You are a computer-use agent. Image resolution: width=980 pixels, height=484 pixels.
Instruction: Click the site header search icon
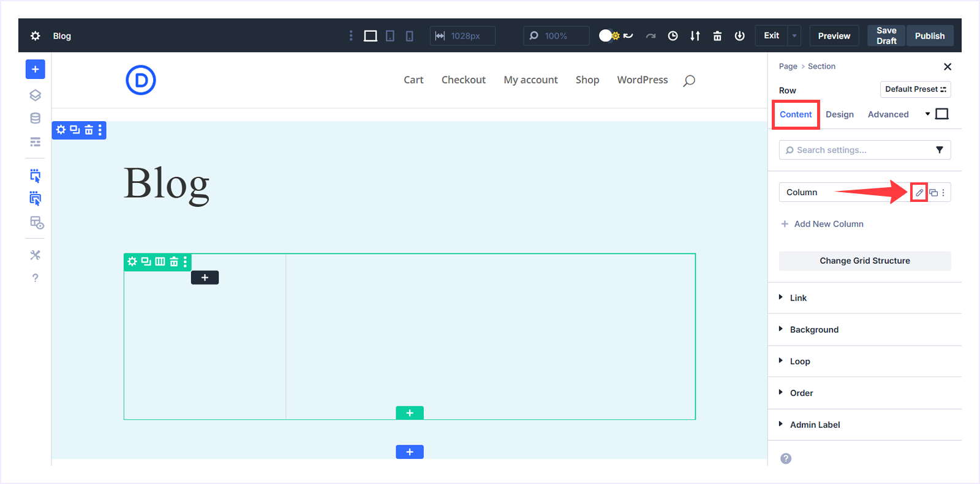pyautogui.click(x=689, y=80)
